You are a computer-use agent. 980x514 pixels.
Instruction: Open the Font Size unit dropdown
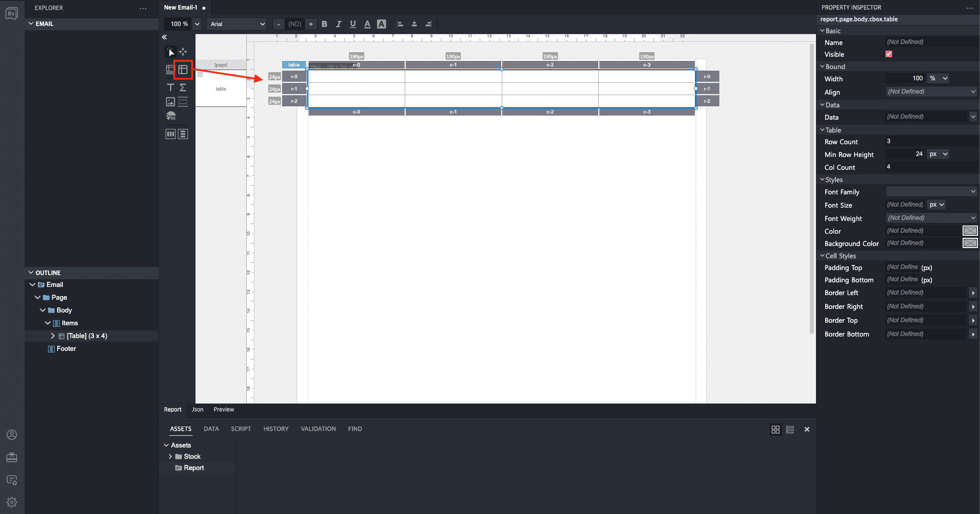[x=937, y=205]
